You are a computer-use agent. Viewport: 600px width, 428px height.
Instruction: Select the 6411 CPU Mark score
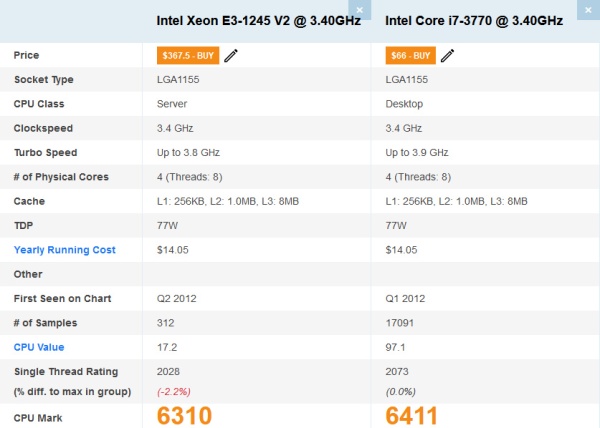click(411, 415)
